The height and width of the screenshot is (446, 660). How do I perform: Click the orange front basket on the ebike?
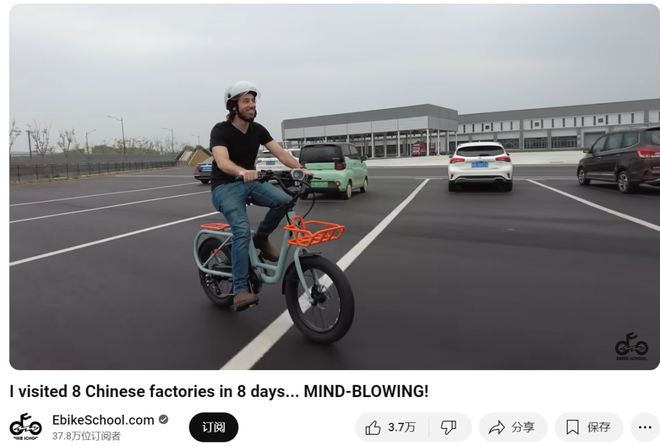click(x=314, y=232)
